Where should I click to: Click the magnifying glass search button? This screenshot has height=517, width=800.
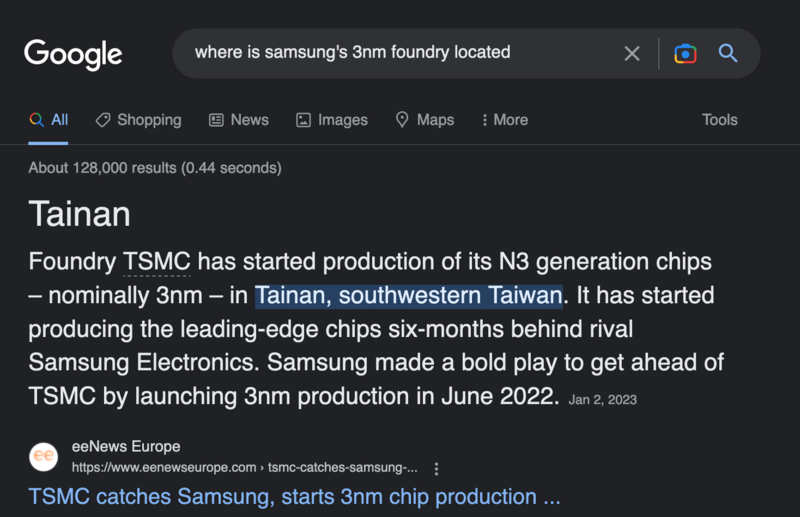(728, 54)
